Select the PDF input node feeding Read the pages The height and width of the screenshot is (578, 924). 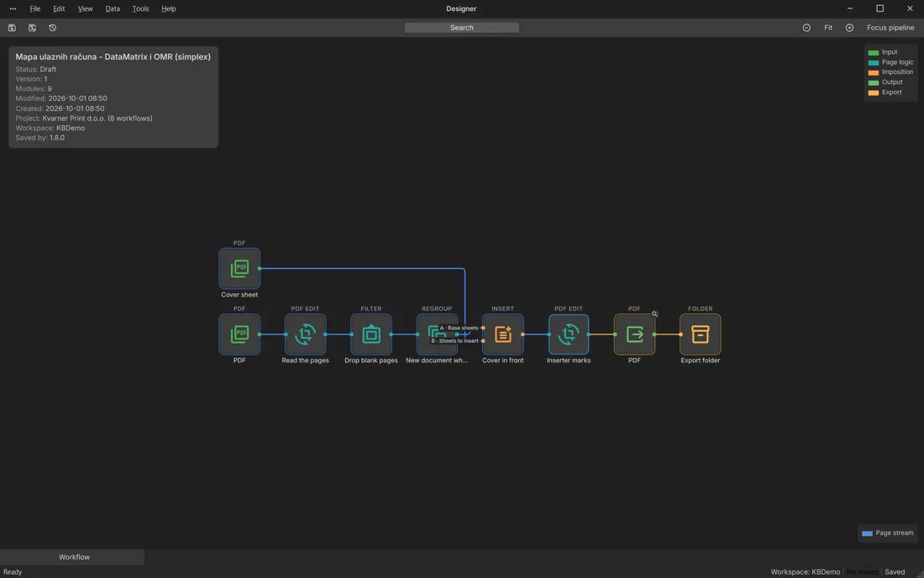point(239,334)
